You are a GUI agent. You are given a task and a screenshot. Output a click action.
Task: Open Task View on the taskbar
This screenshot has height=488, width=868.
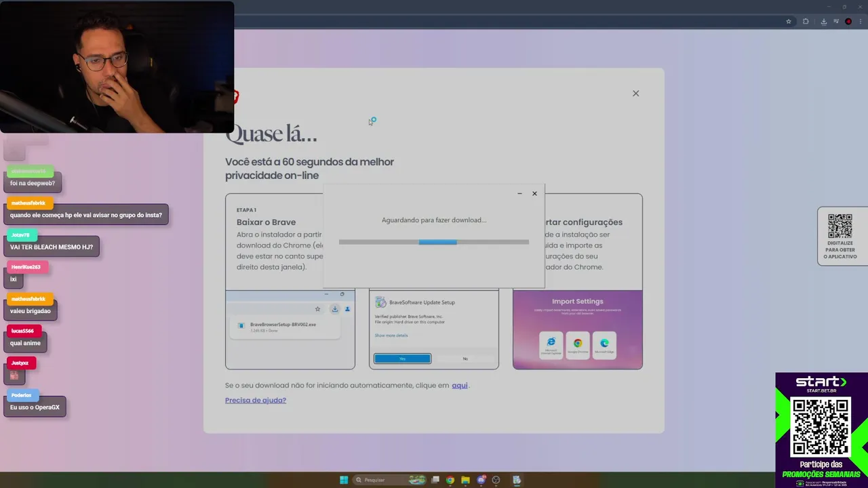pos(435,480)
